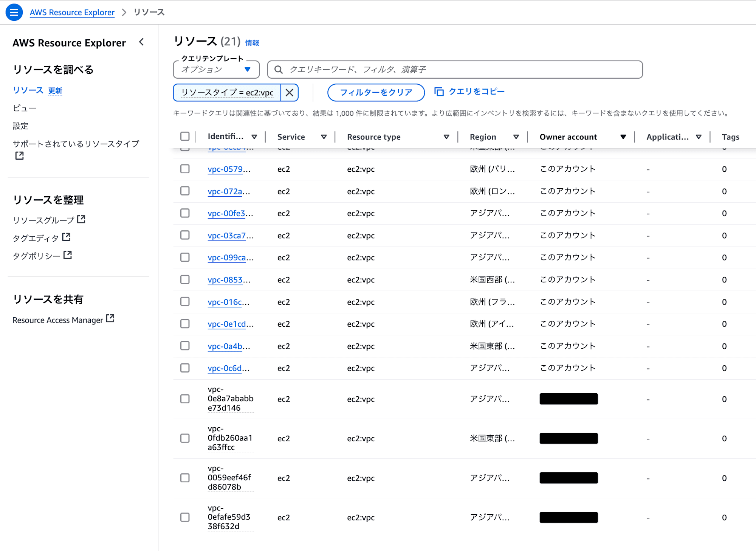Open Resource Access Manager external link icon

click(x=110, y=318)
